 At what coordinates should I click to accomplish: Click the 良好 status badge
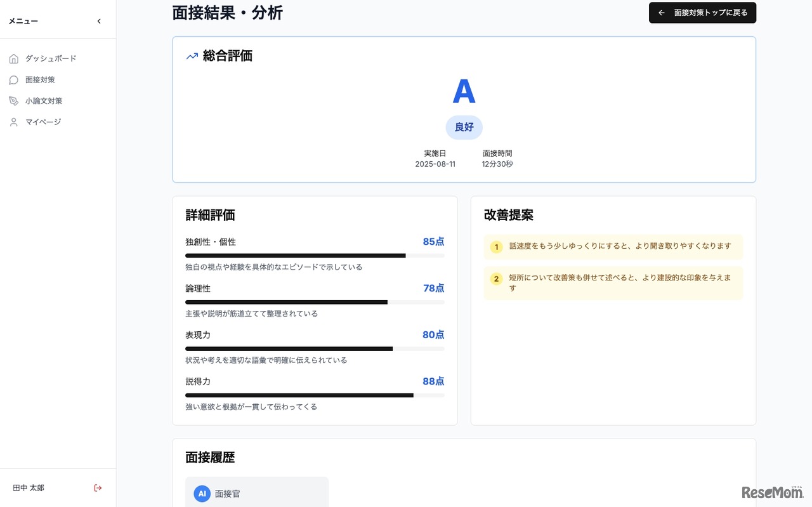(x=464, y=127)
